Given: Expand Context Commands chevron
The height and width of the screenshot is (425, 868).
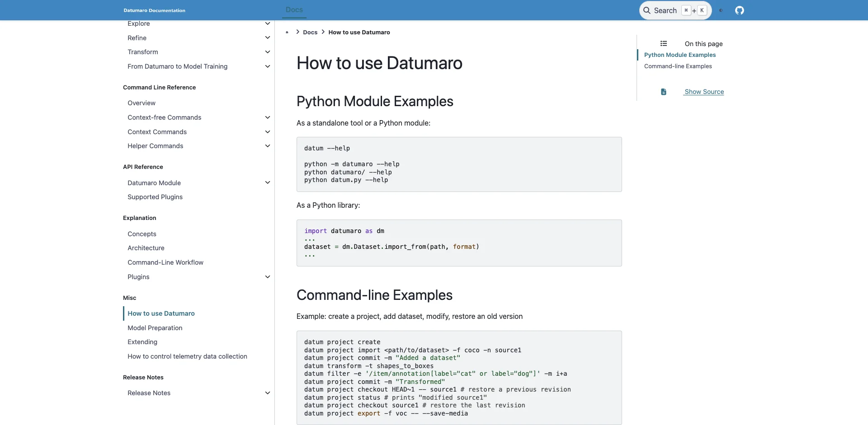Looking at the screenshot, I should coord(268,132).
